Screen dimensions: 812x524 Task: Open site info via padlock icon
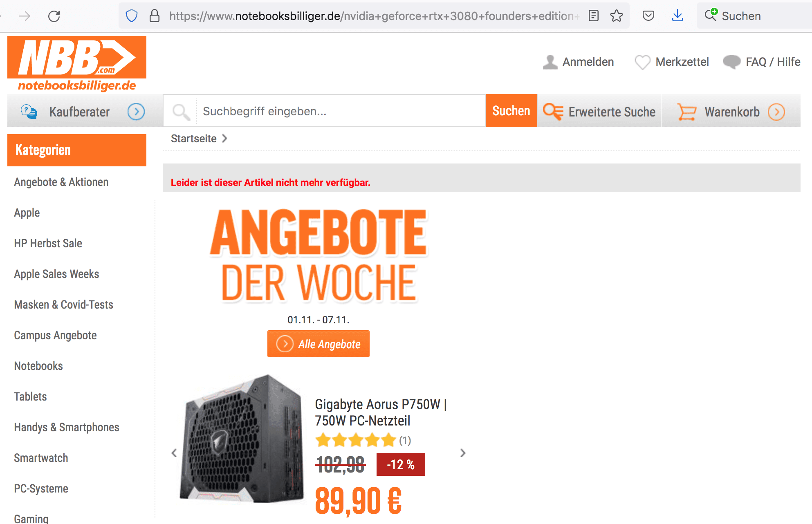155,16
